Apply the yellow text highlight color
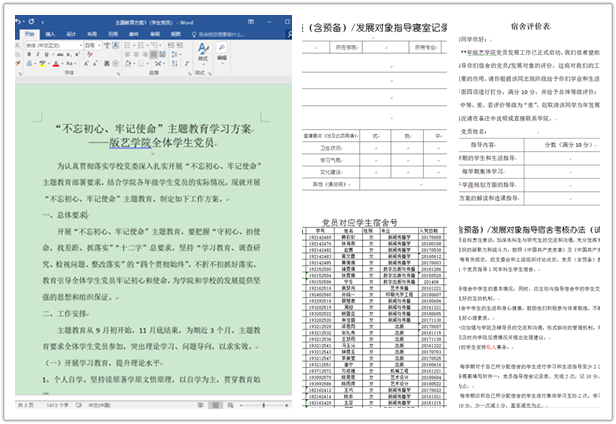Viewport: 616px width, 424px height. pos(42,63)
